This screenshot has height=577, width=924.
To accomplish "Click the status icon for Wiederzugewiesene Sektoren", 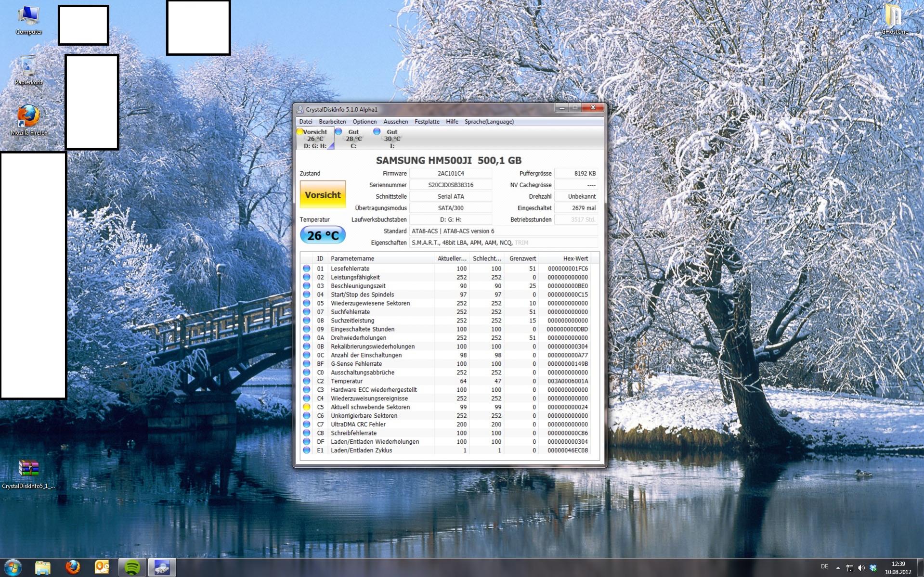I will pos(306,303).
